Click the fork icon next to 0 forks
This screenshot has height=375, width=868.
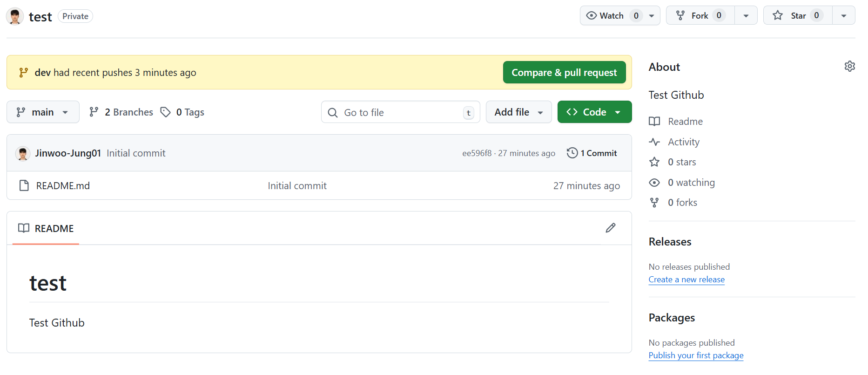654,202
